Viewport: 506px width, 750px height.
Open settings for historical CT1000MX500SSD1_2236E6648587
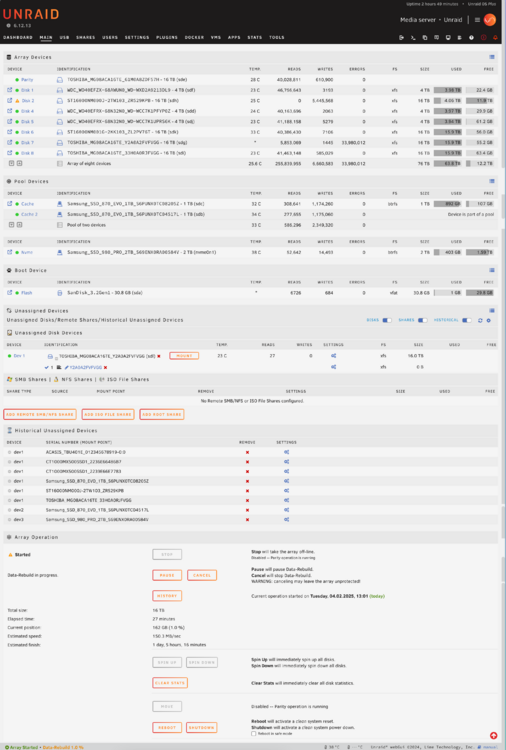286,462
